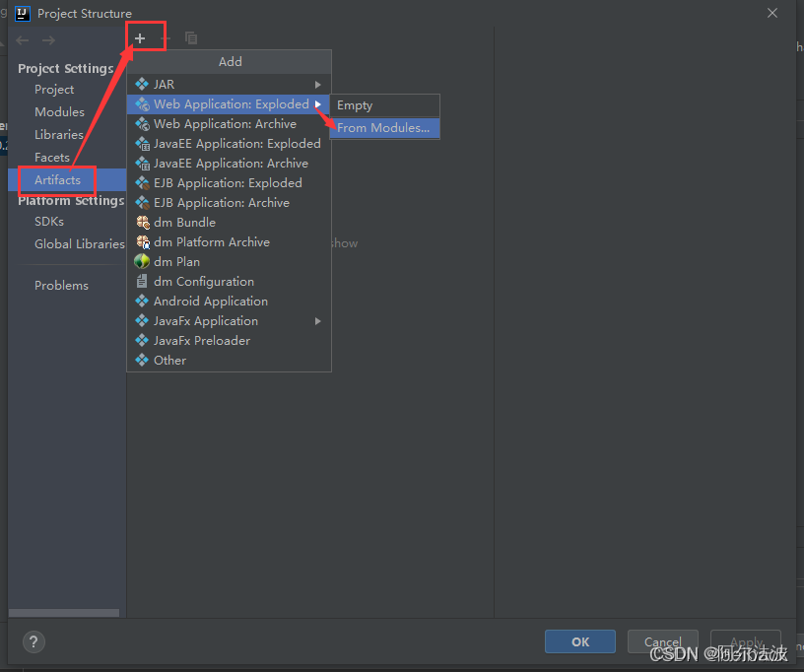Image resolution: width=804 pixels, height=672 pixels.
Task: Choose JavaEE Application: Exploded
Action: [x=229, y=144]
